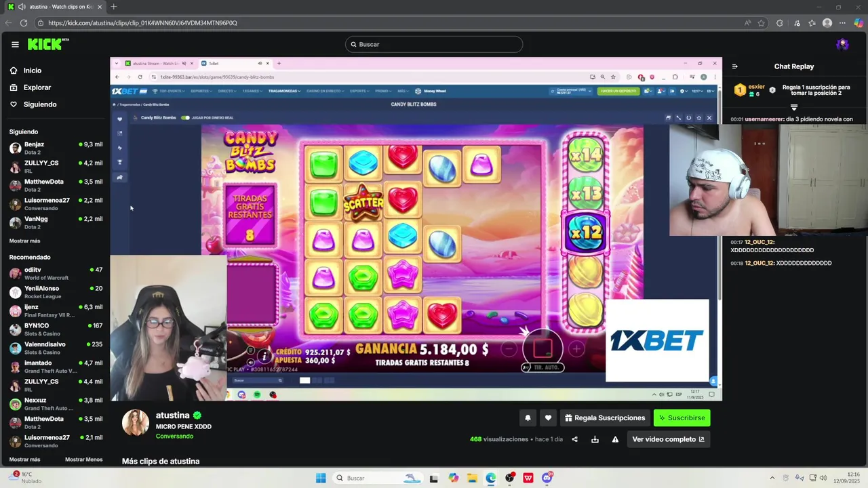Reload the browser page
The width and height of the screenshot is (868, 488).
tap(24, 23)
